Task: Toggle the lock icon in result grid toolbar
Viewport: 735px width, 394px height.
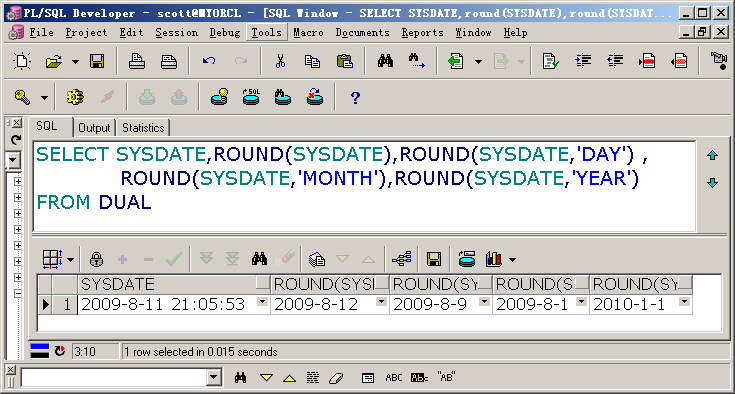Action: pos(96,259)
